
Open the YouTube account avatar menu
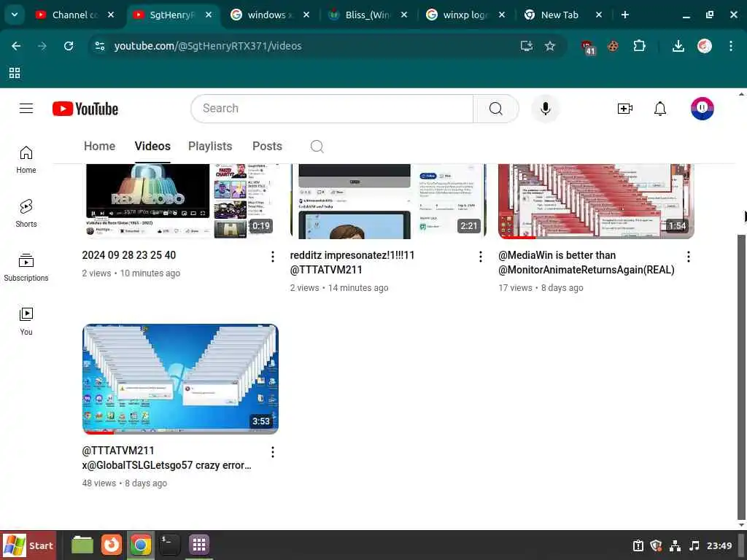click(x=703, y=109)
